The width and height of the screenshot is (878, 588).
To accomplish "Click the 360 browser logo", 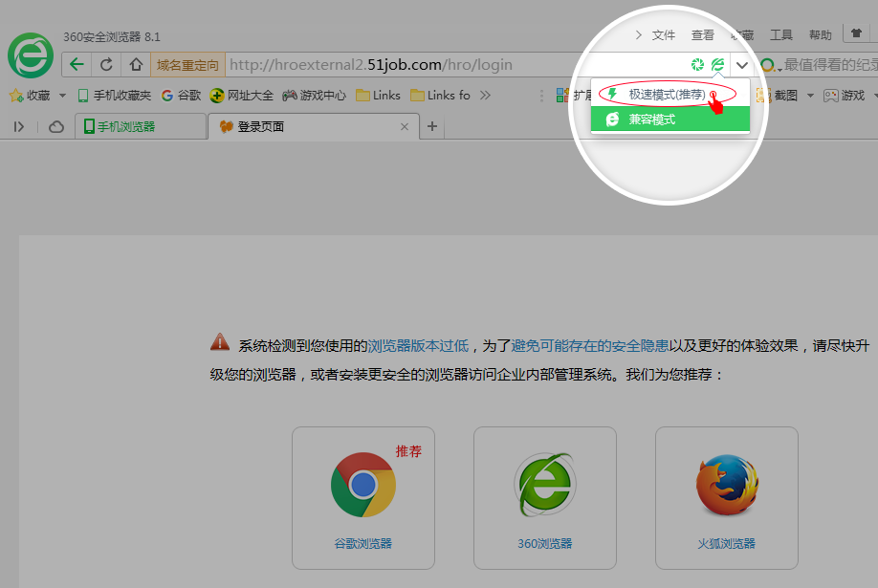I will click(31, 55).
